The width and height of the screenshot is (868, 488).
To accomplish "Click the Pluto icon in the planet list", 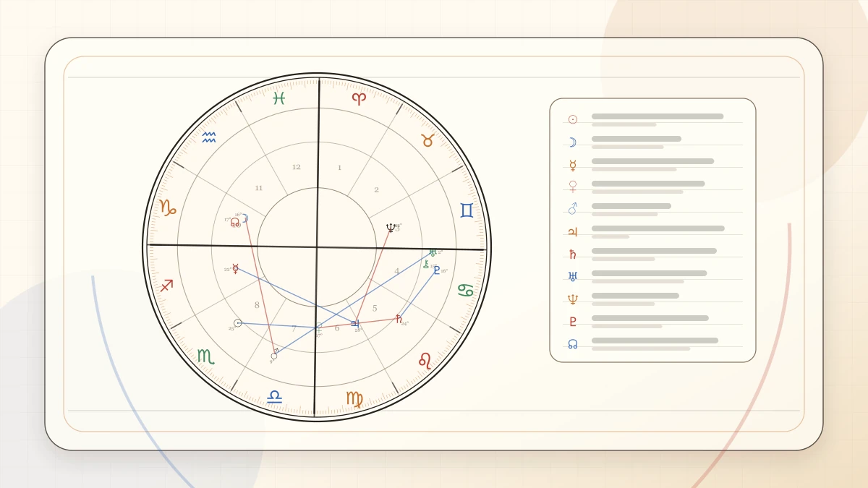I will click(573, 321).
